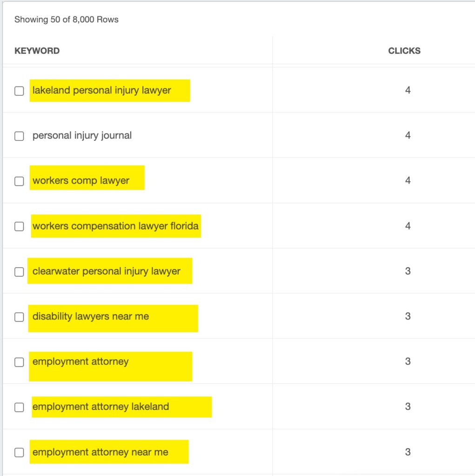
Task: Open the employment attorney lakeland keyword
Action: (100, 407)
